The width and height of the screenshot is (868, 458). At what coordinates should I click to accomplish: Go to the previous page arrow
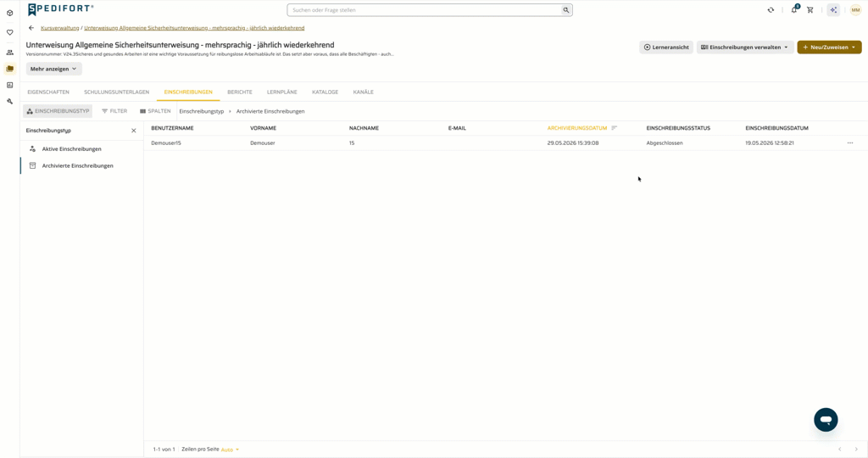coord(840,450)
